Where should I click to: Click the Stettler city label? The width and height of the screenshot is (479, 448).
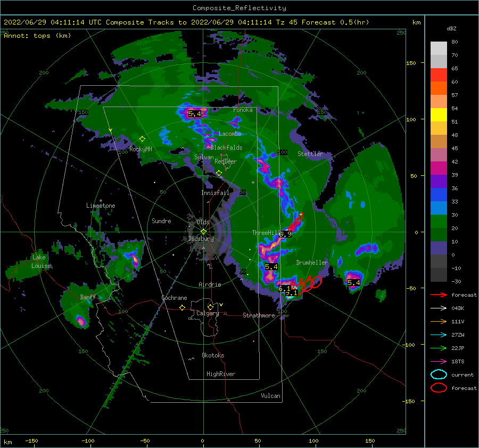(310, 154)
